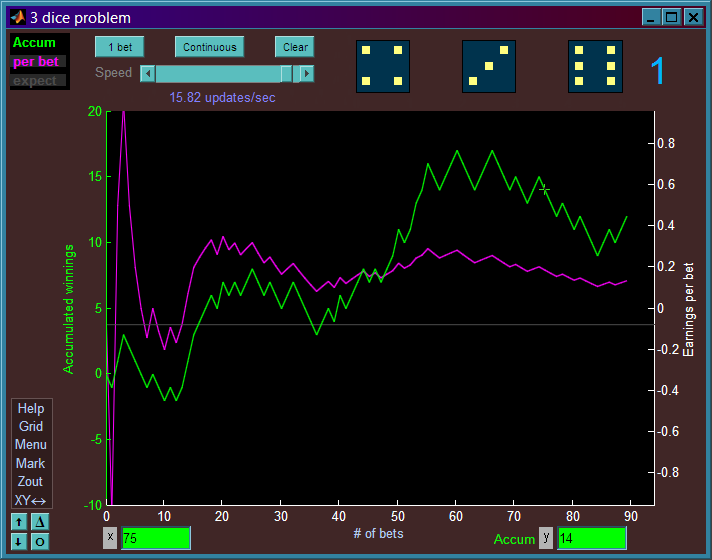Click the 15.82 updates/sec text
The height and width of the screenshot is (560, 712).
[x=222, y=98]
